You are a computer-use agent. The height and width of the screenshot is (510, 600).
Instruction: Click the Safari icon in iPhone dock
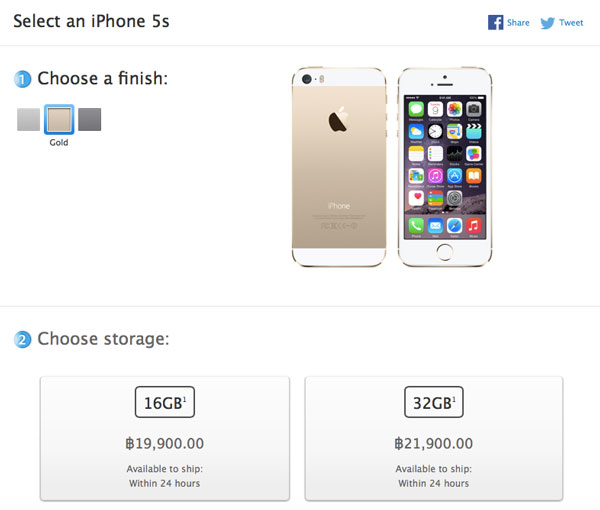coord(454,226)
